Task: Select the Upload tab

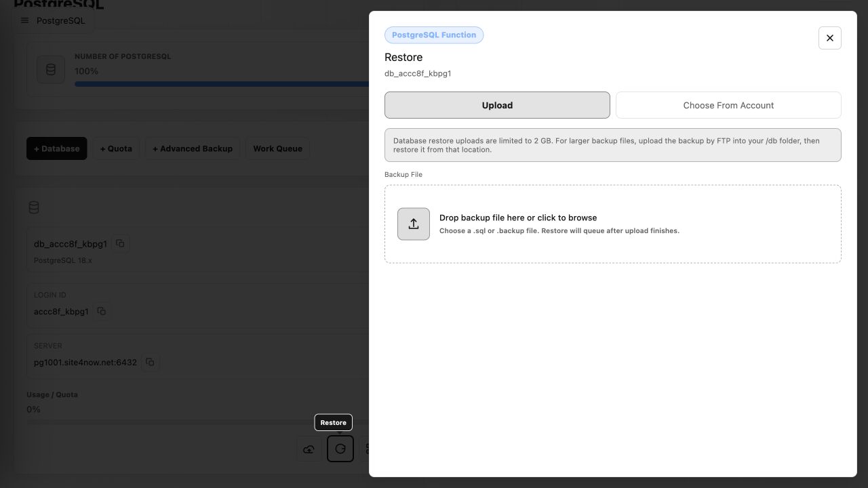Action: [x=497, y=105]
